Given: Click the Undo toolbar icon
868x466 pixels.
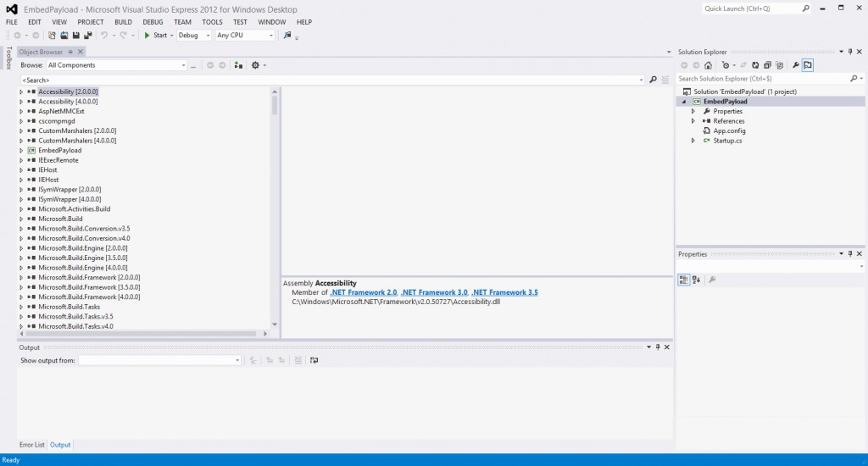Looking at the screenshot, I should pyautogui.click(x=103, y=35).
